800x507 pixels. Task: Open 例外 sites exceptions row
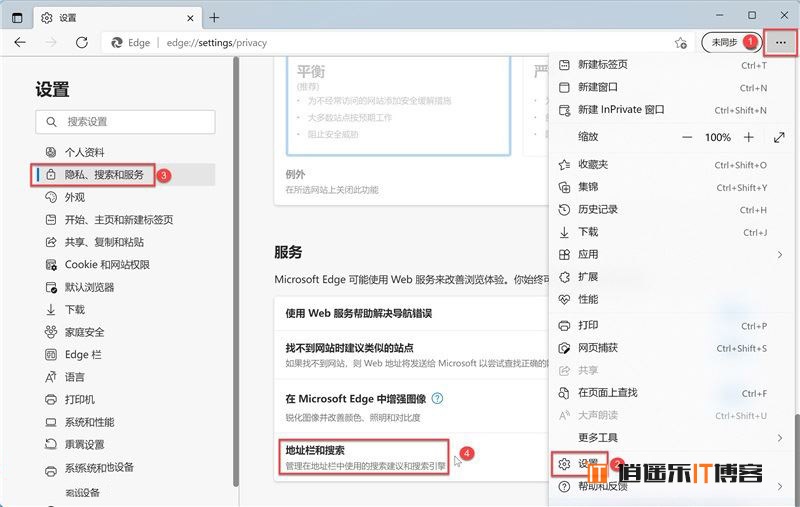(411, 182)
